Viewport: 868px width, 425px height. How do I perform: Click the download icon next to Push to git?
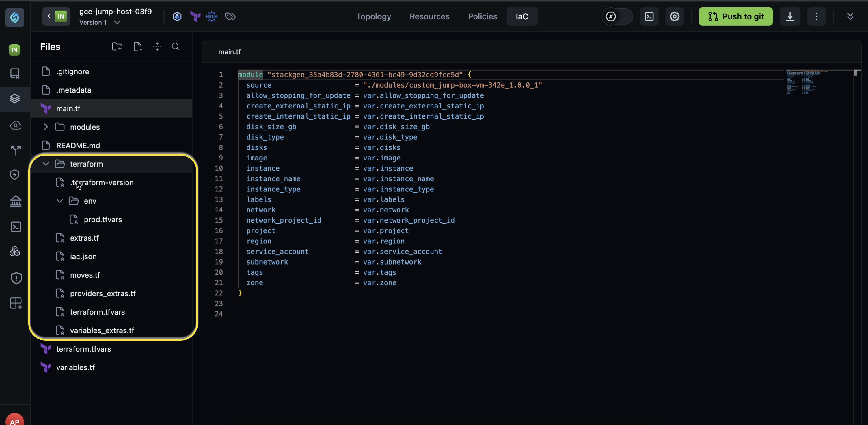[790, 16]
